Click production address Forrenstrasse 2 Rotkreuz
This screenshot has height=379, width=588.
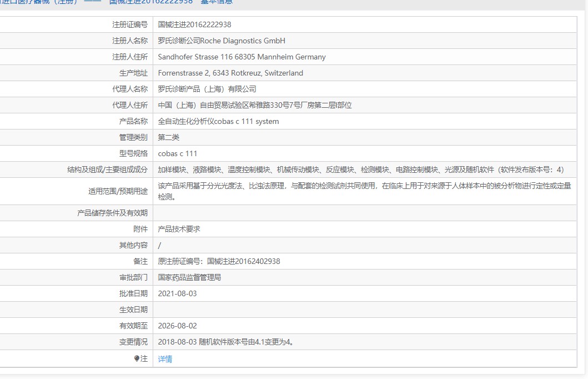coord(230,73)
